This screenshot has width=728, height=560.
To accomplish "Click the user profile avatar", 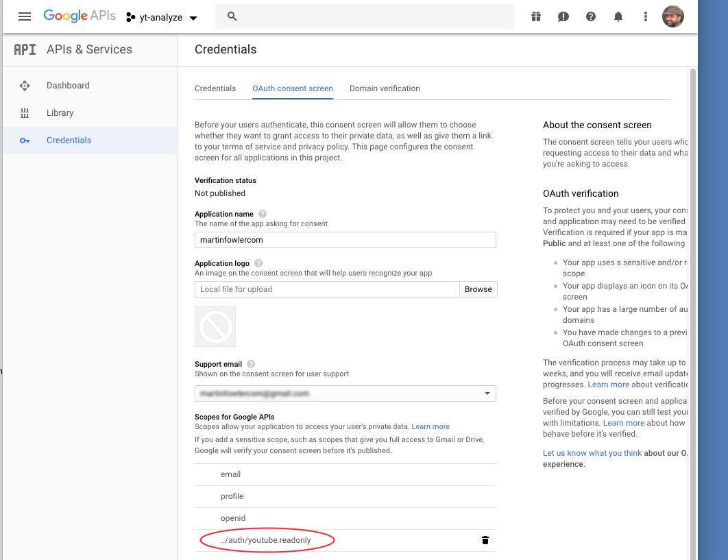I will coord(672,16).
